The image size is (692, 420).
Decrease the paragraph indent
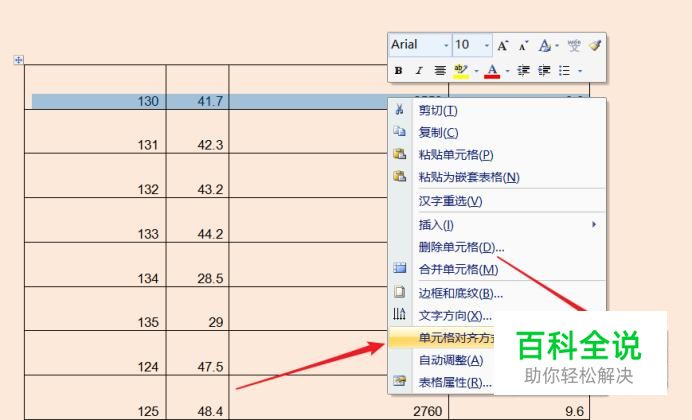[x=523, y=71]
